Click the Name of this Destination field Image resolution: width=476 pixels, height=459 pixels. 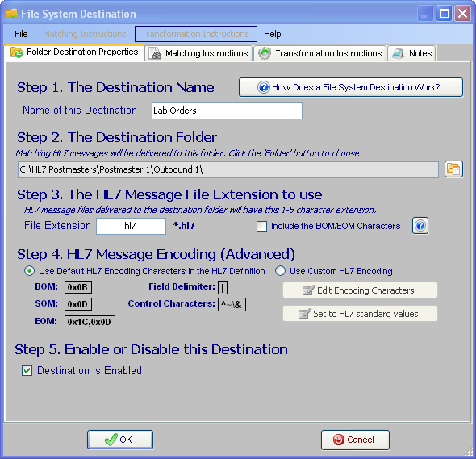click(x=227, y=111)
